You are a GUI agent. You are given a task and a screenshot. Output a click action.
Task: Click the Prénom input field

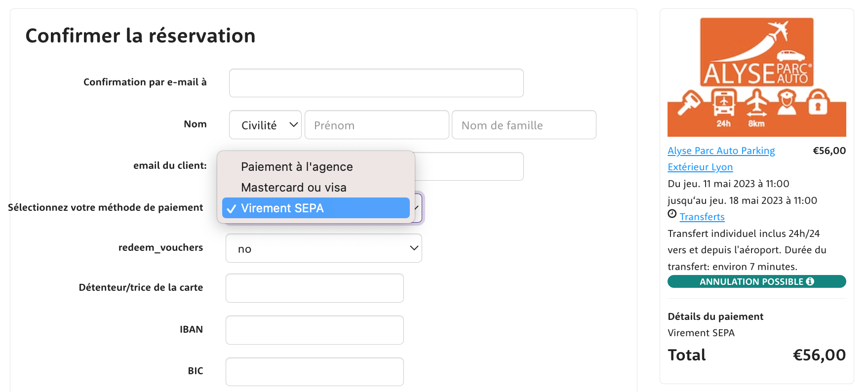pyautogui.click(x=377, y=125)
